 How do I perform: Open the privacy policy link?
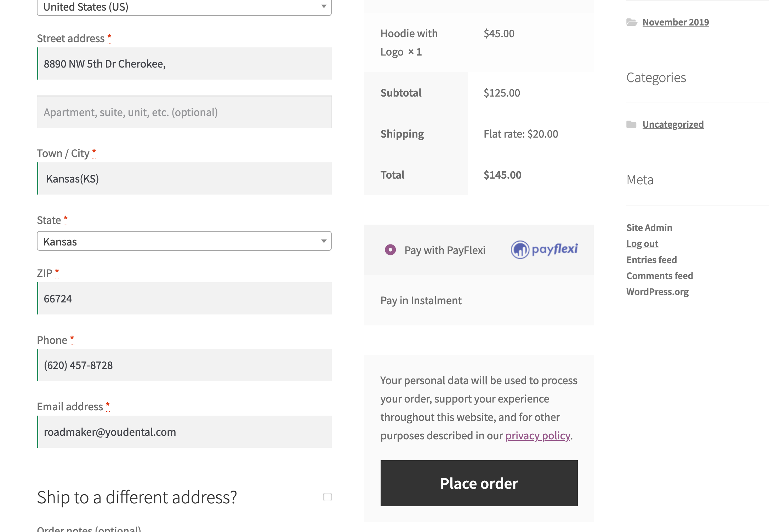point(537,435)
